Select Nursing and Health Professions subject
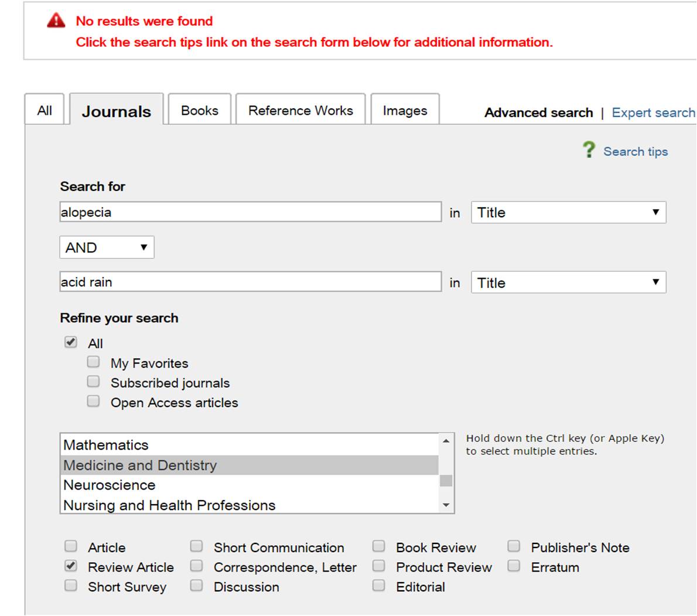 [250, 504]
